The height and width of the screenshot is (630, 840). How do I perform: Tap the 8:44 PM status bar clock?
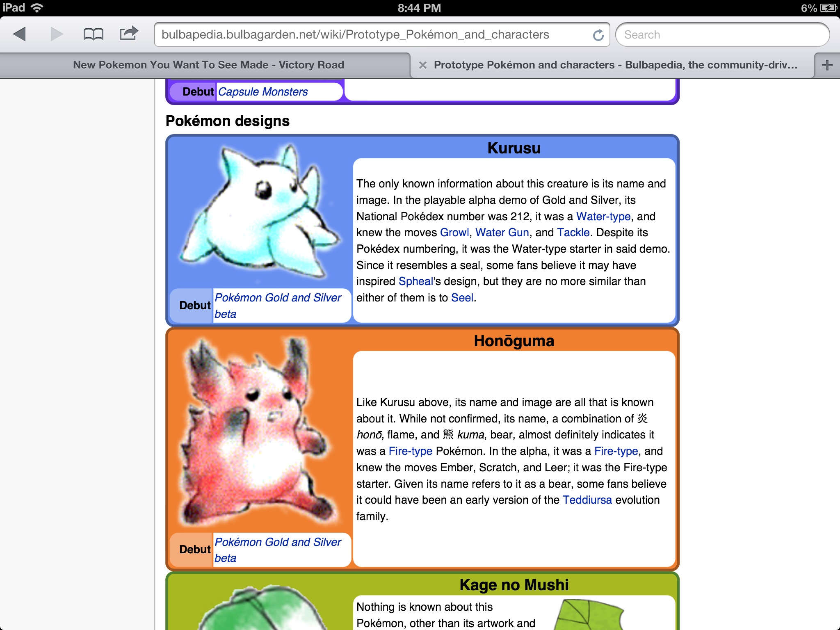click(x=419, y=8)
